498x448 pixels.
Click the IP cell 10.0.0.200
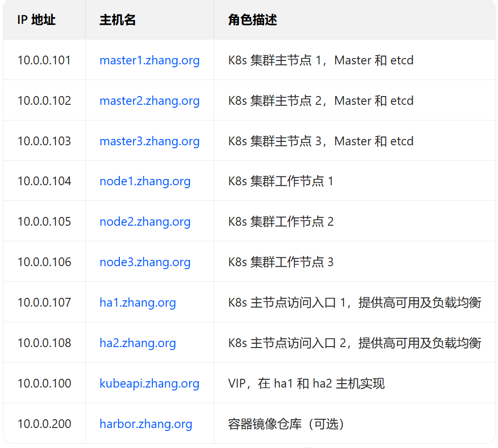pos(44,424)
